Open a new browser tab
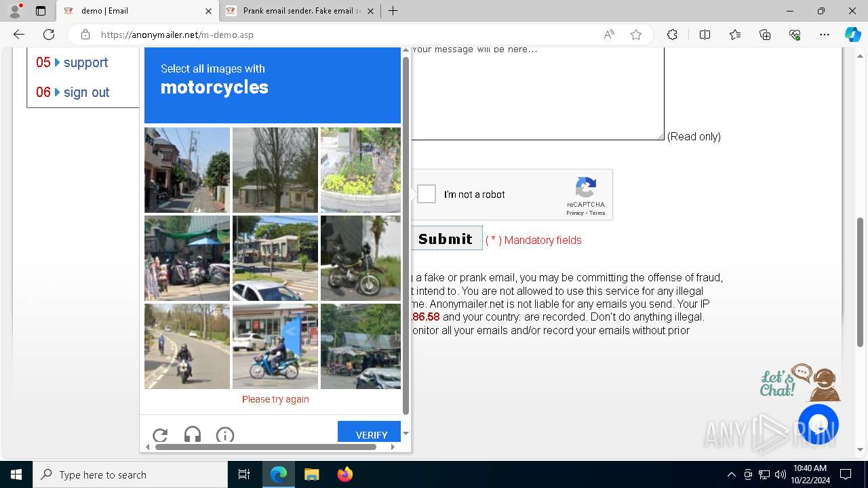Screen dimensions: 868x488 click(393, 11)
